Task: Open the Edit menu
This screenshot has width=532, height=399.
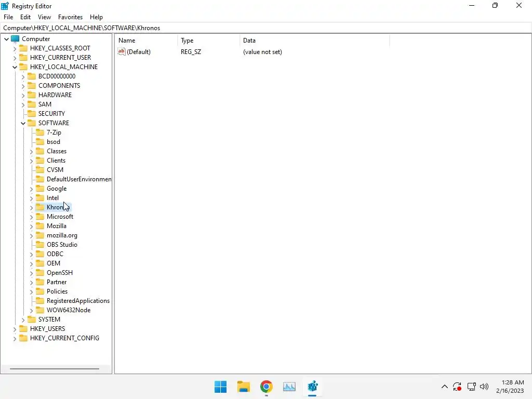Action: [25, 17]
